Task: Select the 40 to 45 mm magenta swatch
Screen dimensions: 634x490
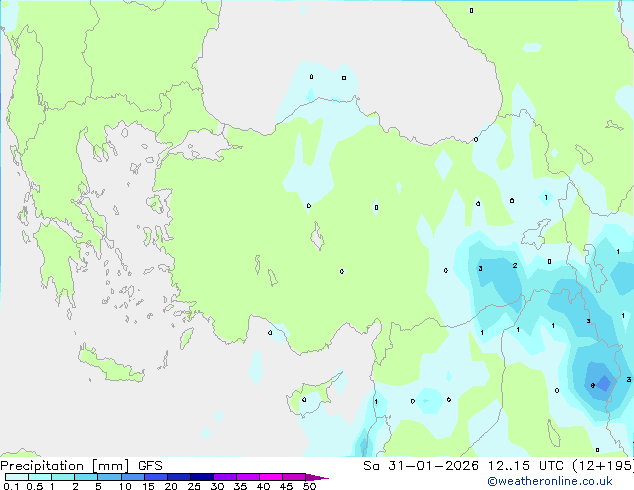Action: click(x=271, y=477)
